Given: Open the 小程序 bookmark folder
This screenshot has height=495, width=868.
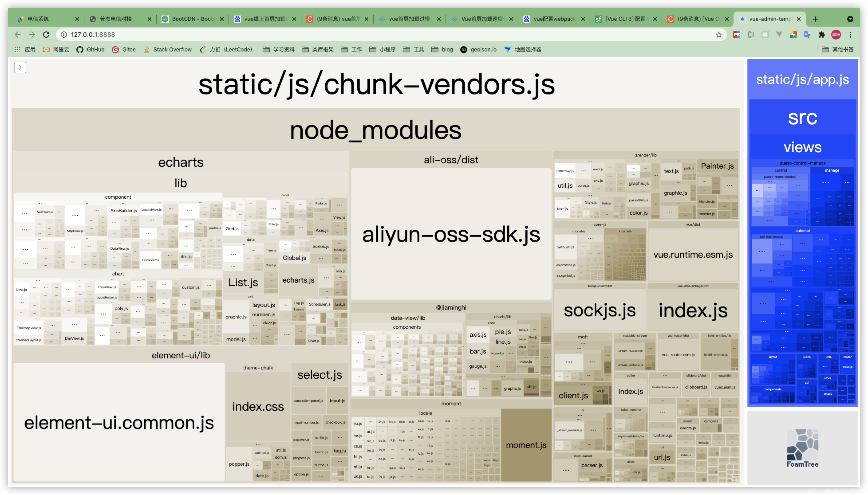Looking at the screenshot, I should [383, 50].
